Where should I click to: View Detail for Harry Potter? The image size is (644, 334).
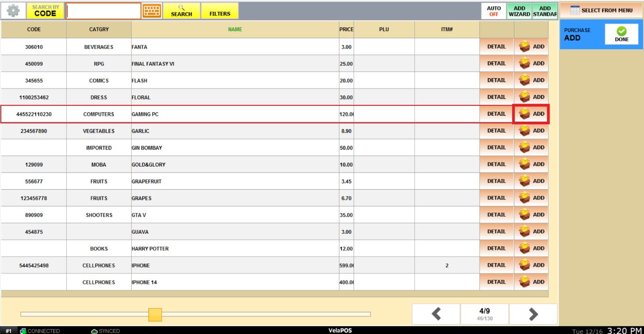[x=496, y=248]
